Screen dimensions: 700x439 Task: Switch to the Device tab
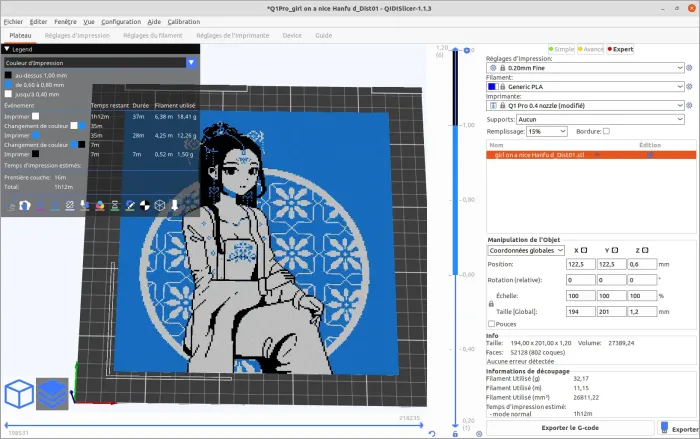(292, 35)
